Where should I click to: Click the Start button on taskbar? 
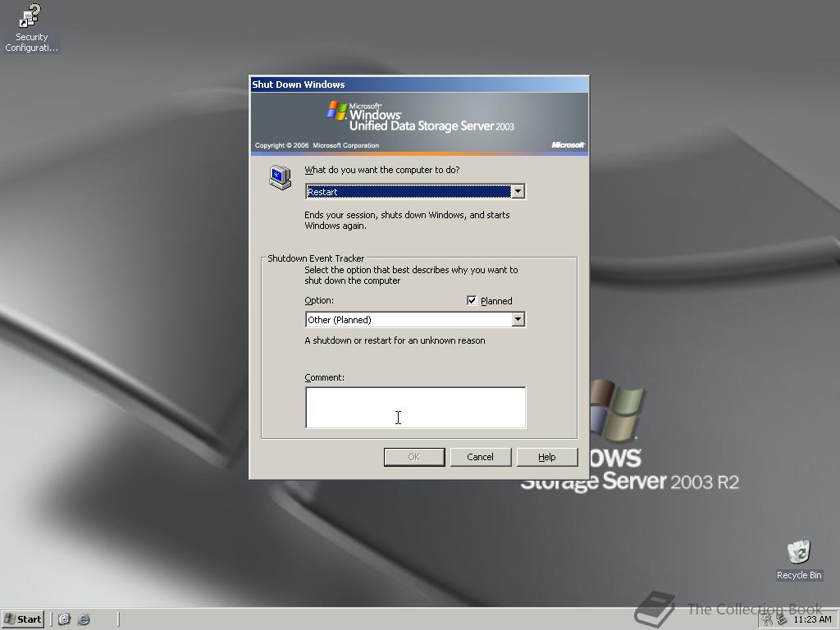click(22, 619)
